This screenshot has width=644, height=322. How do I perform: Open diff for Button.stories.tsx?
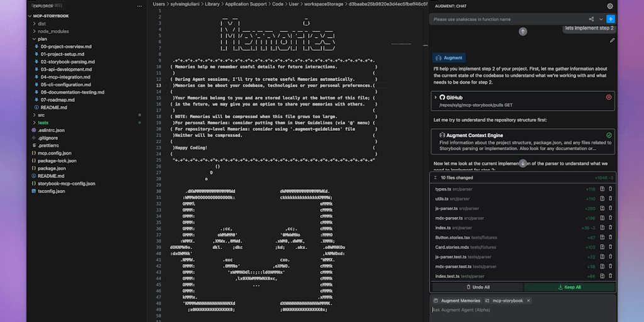point(602,237)
